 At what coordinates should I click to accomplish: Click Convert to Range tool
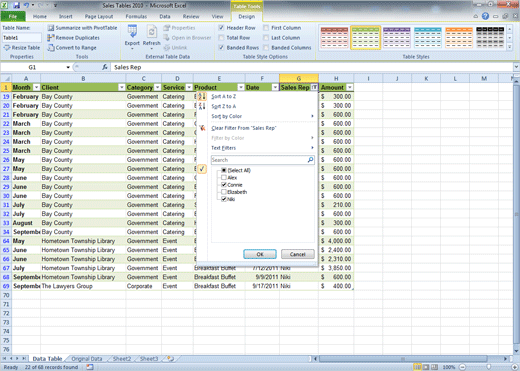pyautogui.click(x=72, y=48)
